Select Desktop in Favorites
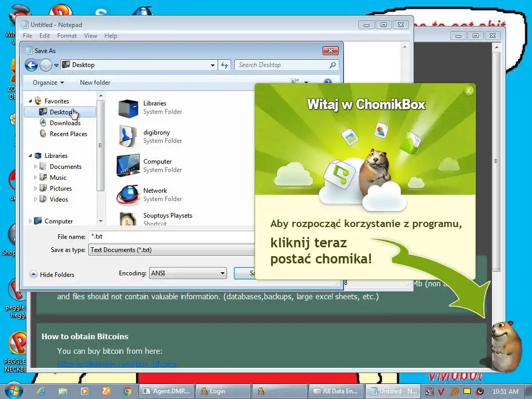Screen dimensions: 532x399 click(60, 112)
